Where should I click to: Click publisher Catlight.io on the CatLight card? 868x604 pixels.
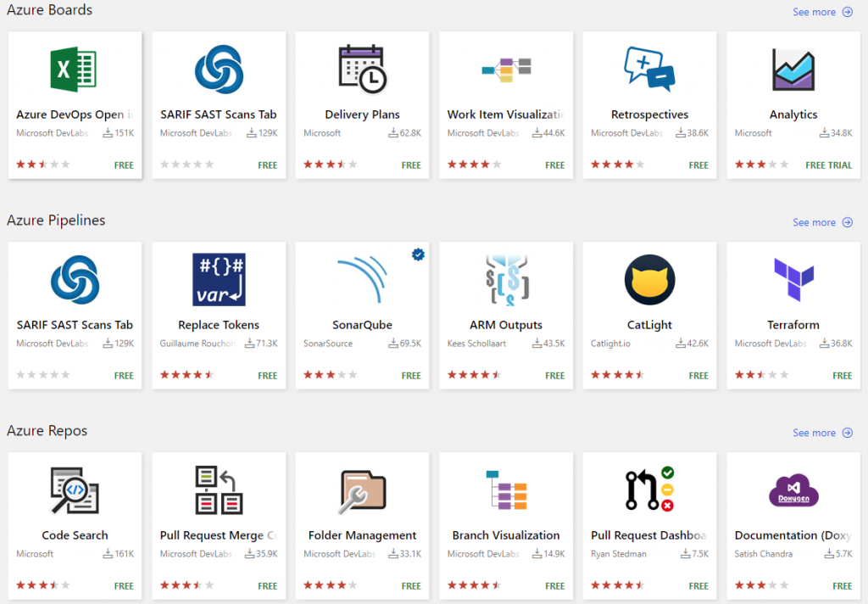pyautogui.click(x=610, y=344)
